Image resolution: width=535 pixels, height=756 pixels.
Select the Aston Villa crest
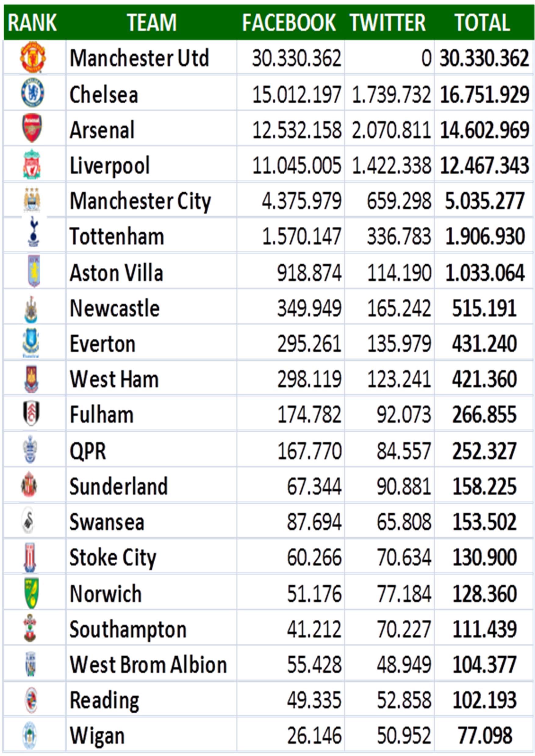(x=34, y=271)
